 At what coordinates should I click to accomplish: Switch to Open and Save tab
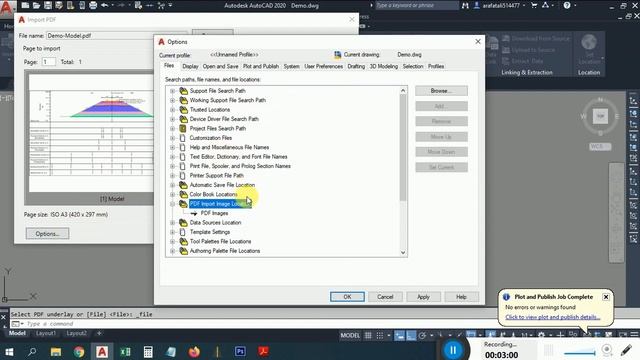pyautogui.click(x=220, y=66)
